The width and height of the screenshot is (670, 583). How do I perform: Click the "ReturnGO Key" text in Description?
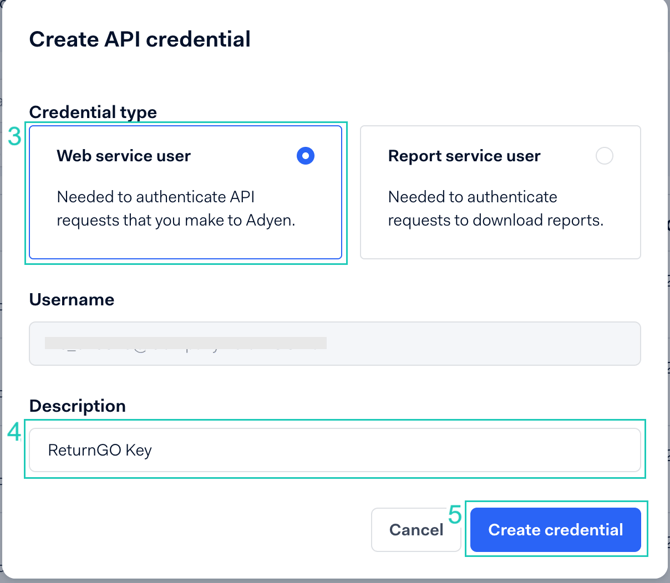(x=100, y=450)
